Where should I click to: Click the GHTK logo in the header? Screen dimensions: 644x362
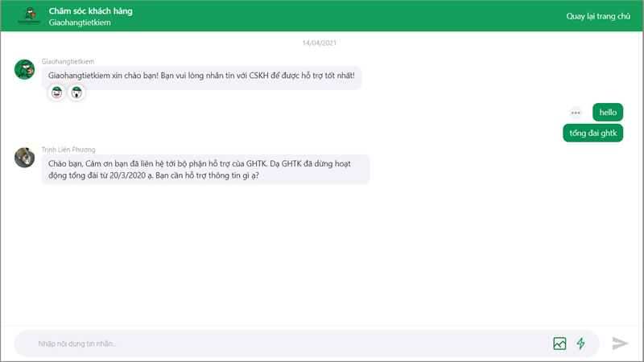pyautogui.click(x=27, y=16)
